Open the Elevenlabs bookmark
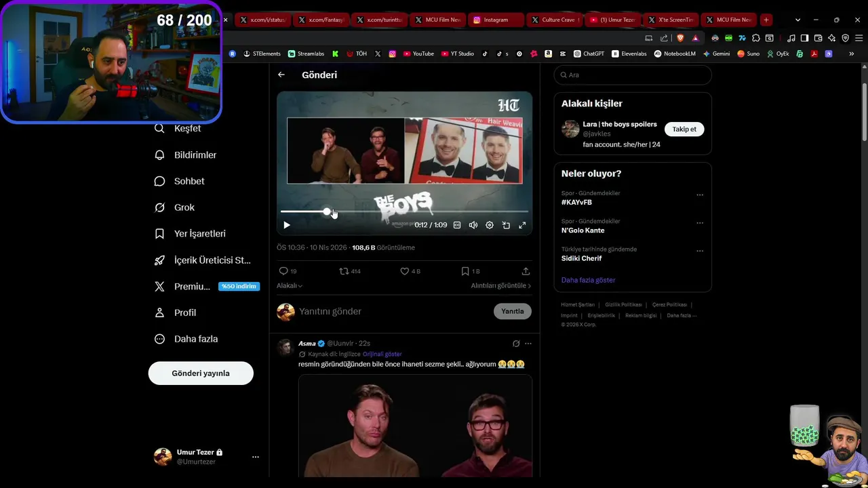The image size is (868, 488). 629,54
